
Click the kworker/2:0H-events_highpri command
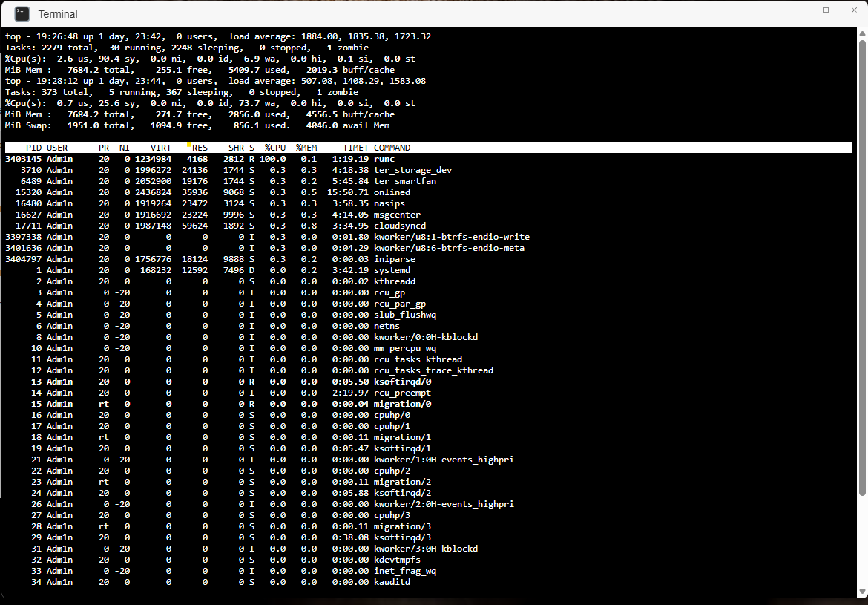(x=444, y=504)
